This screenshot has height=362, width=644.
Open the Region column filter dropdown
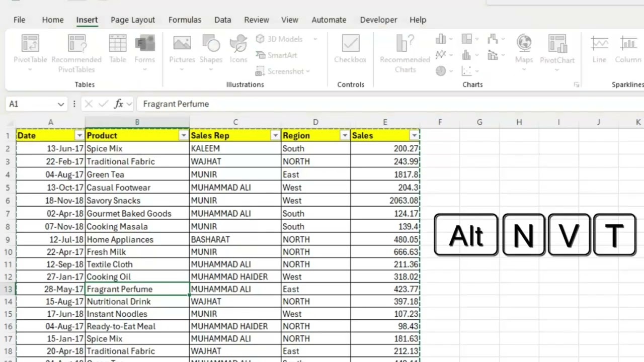click(345, 136)
